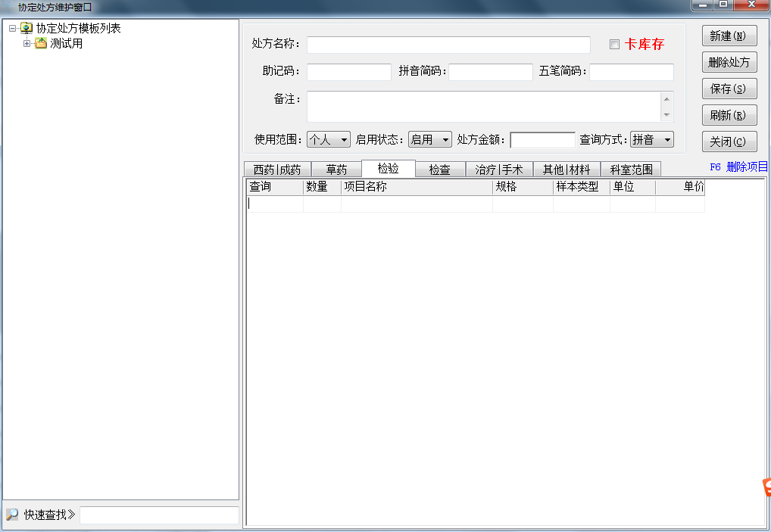
Task: Open the 查询方式 dropdown
Action: click(x=651, y=139)
